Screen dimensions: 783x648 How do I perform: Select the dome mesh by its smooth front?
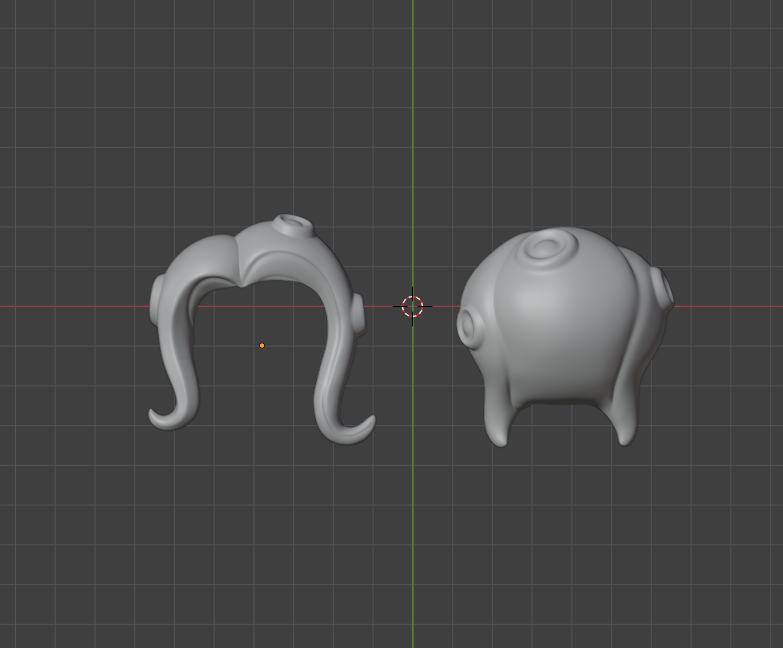[x=565, y=330]
